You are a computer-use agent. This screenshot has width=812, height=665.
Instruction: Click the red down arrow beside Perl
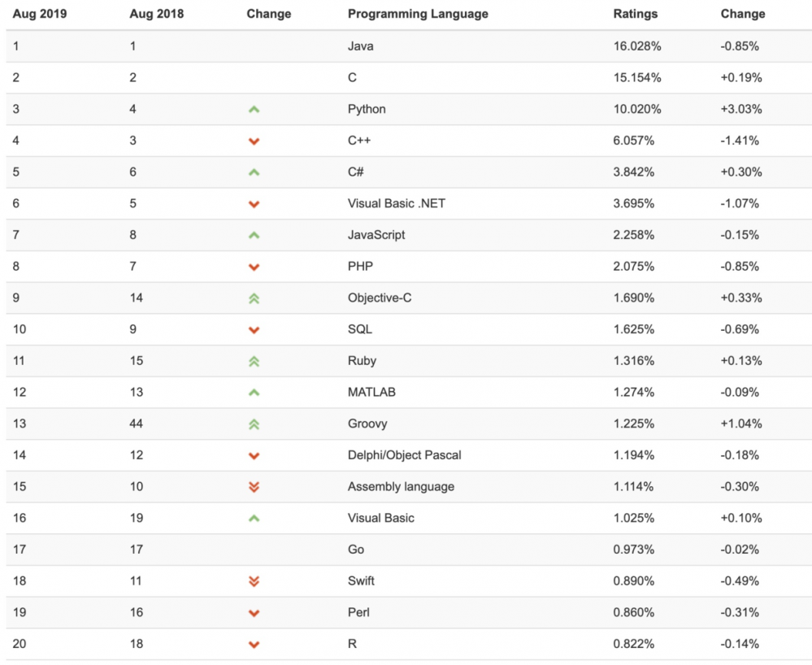254,613
